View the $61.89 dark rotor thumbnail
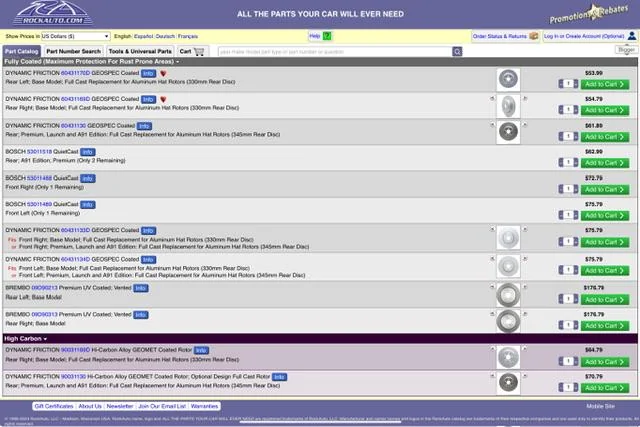 (508, 132)
